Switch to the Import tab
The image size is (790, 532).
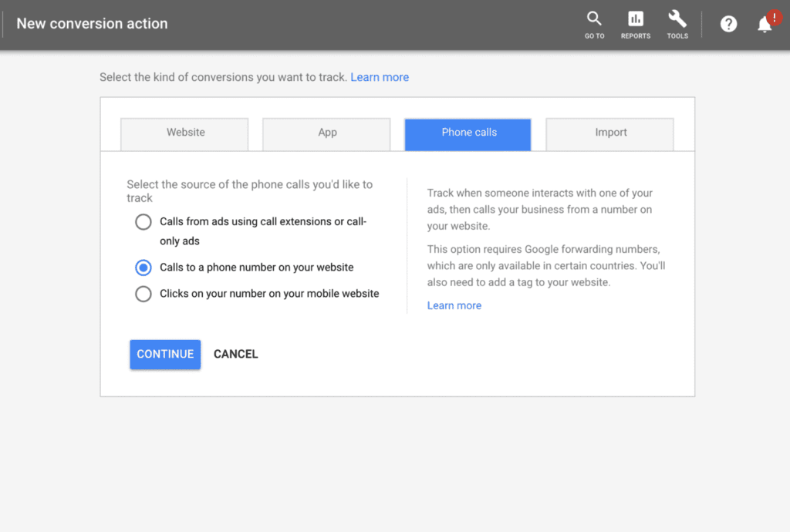pyautogui.click(x=610, y=133)
